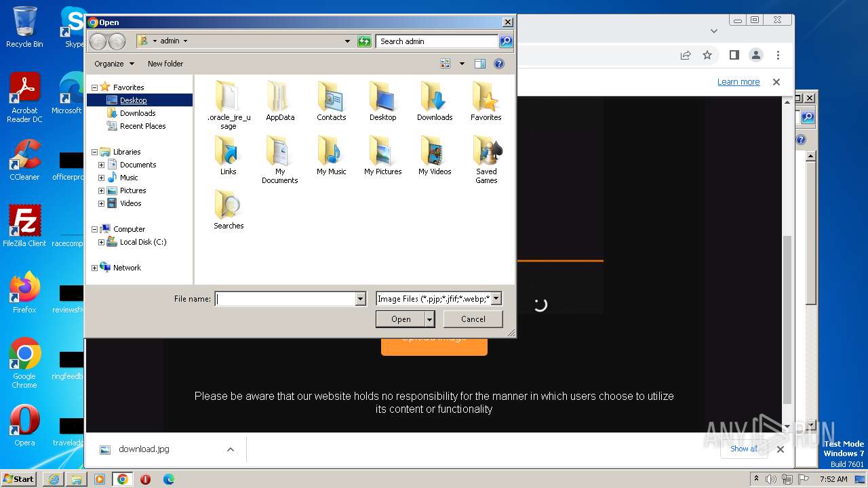Expand the Network tree node
This screenshot has width=868, height=488.
pyautogui.click(x=95, y=268)
